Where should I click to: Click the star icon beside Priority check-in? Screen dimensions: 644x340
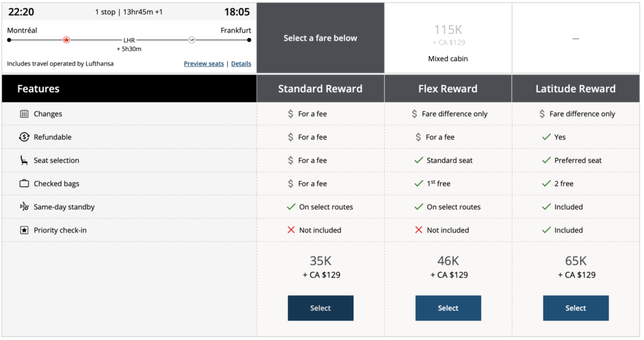24,230
